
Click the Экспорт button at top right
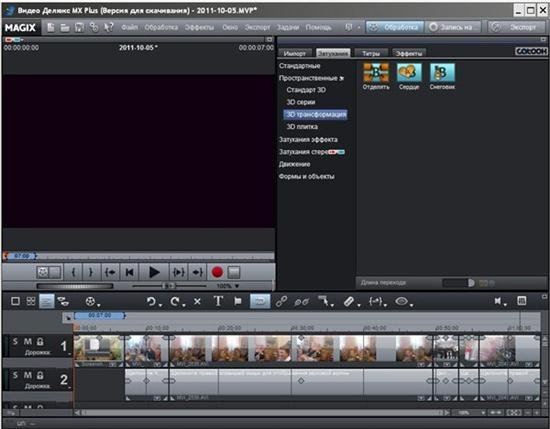point(516,27)
